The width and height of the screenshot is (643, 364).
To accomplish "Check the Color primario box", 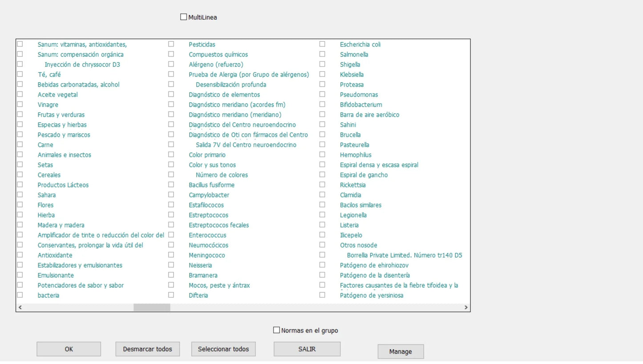I will pos(171,155).
